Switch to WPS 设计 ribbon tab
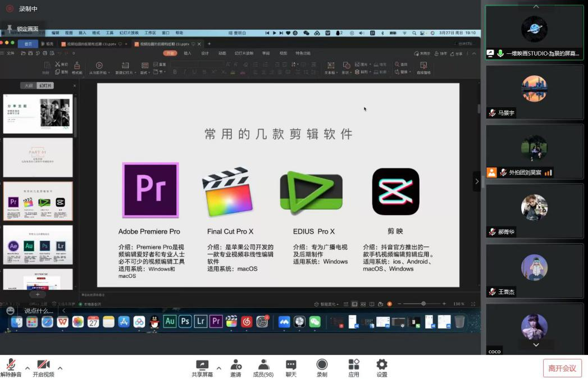The image size is (588, 379). 205,53
